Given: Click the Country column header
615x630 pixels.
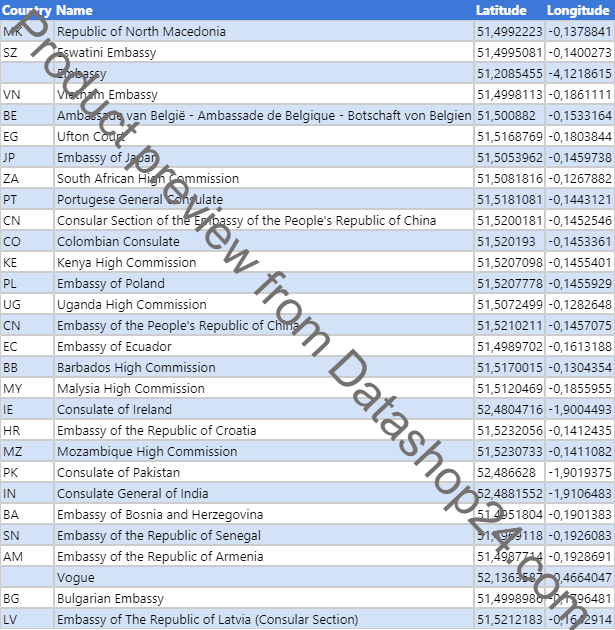Looking at the screenshot, I should click(x=27, y=10).
